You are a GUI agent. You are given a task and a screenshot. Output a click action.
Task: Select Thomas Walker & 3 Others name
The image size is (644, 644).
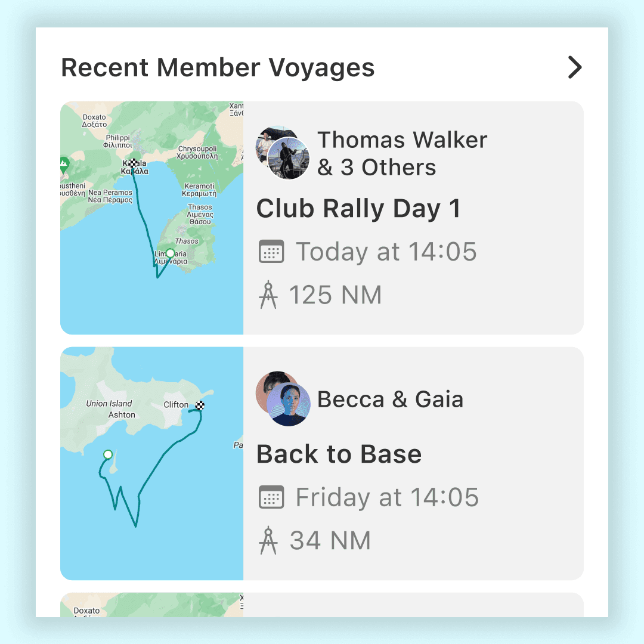[x=402, y=153]
